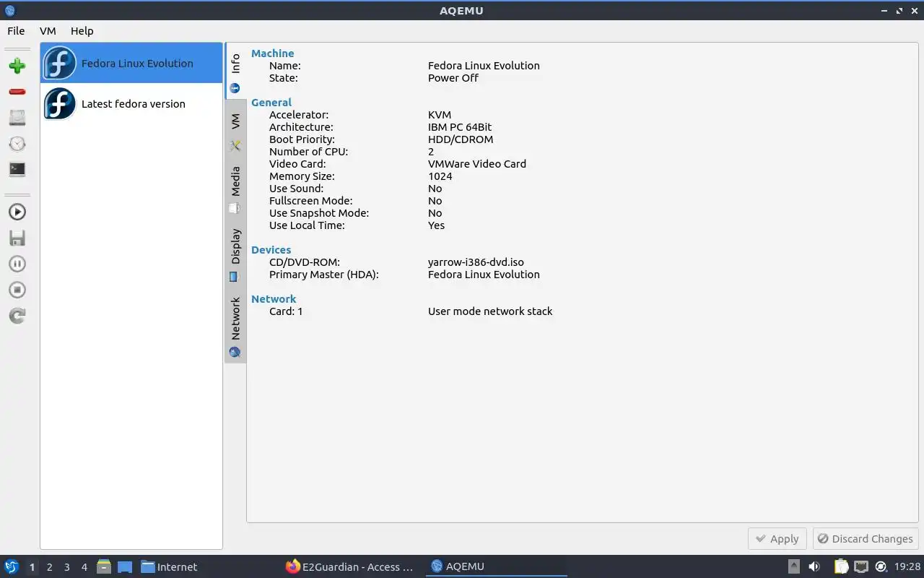Select the Fedora Linux Evolution VM

tap(131, 63)
